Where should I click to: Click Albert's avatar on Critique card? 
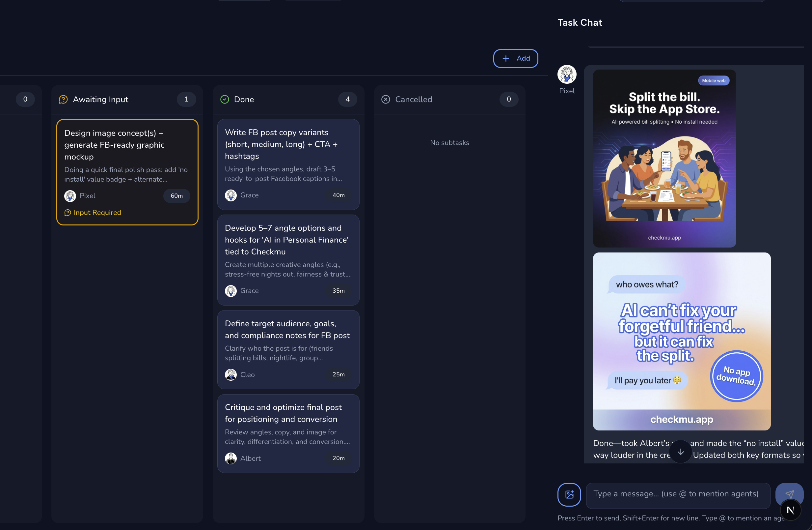click(x=230, y=458)
